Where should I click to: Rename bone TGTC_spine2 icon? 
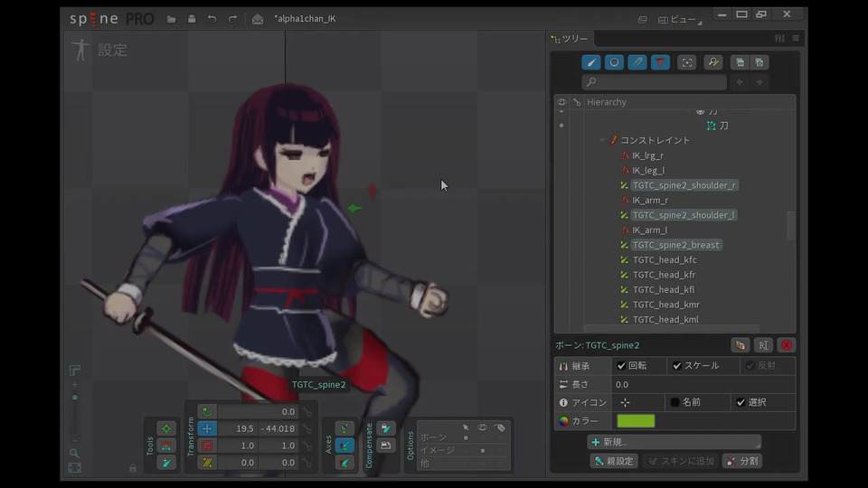(763, 345)
